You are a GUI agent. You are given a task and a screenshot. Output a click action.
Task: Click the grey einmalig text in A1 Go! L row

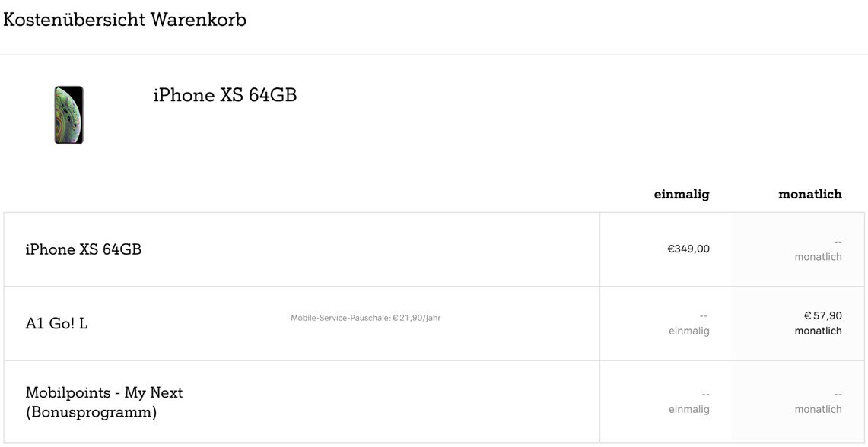point(688,331)
